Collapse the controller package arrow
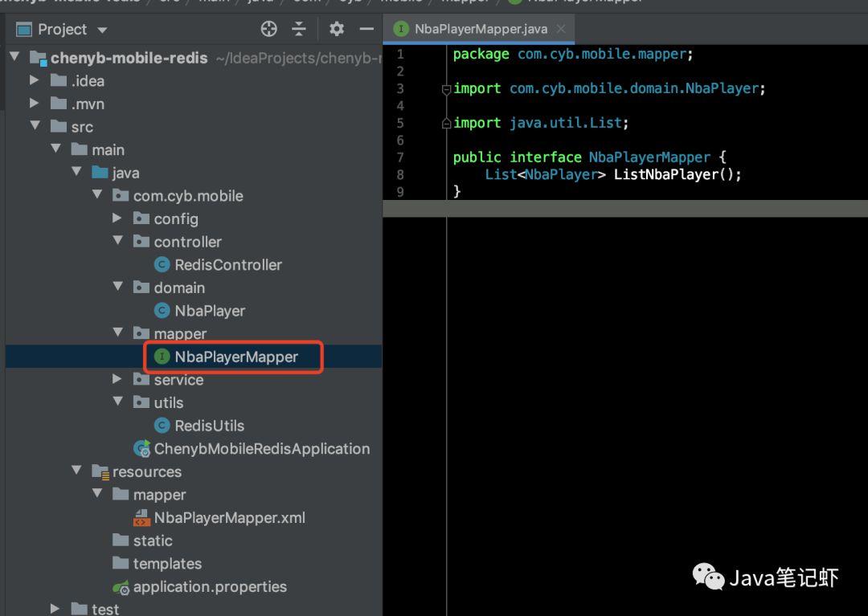Viewport: 868px width, 616px height. (x=118, y=241)
